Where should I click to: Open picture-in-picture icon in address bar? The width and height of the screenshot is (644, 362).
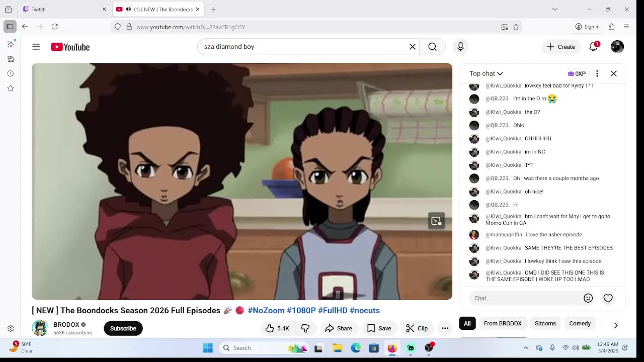505,27
